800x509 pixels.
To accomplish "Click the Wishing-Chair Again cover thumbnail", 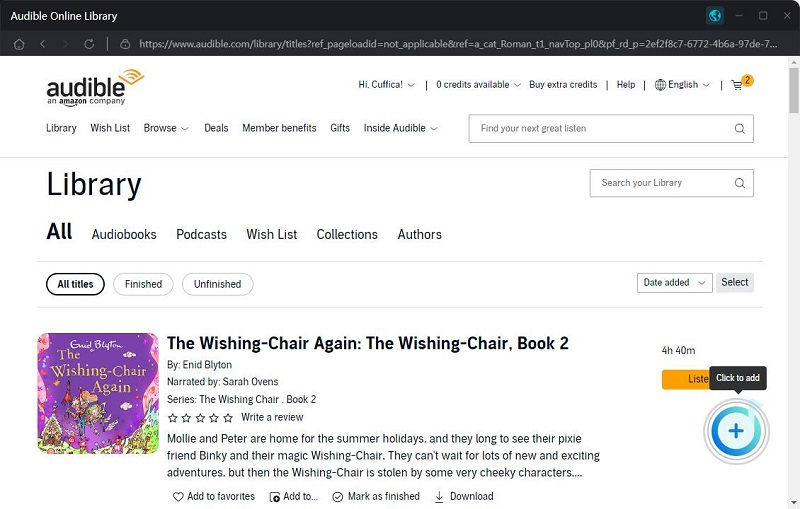I will click(98, 394).
